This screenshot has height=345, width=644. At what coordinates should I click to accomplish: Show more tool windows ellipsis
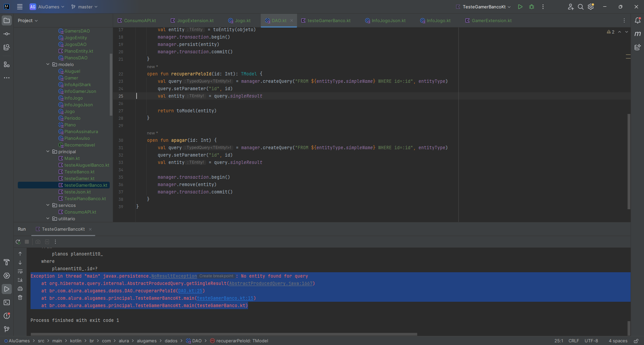[x=7, y=78]
